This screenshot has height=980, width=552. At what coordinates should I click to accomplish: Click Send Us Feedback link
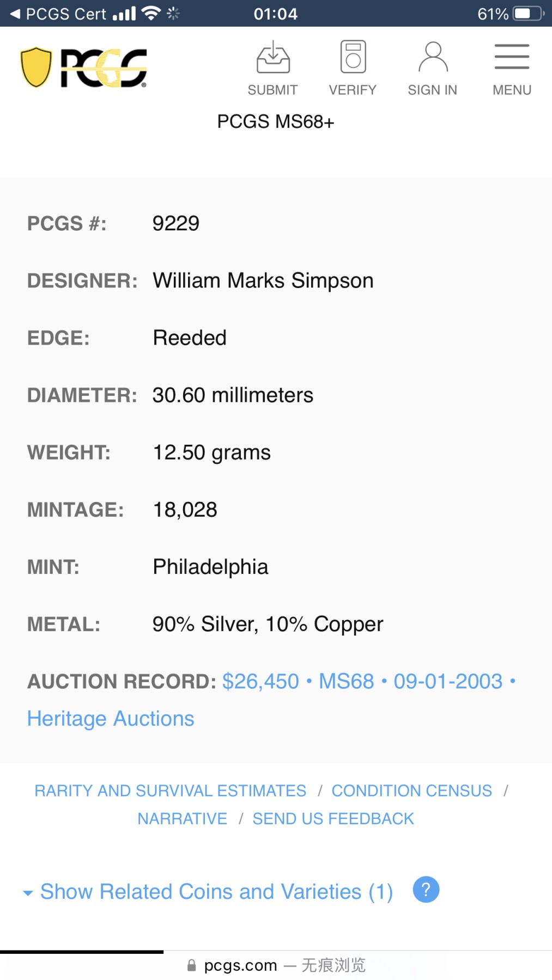333,819
